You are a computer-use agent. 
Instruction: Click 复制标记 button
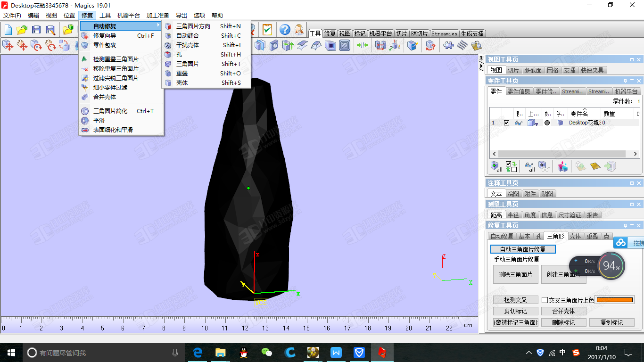[x=611, y=322]
